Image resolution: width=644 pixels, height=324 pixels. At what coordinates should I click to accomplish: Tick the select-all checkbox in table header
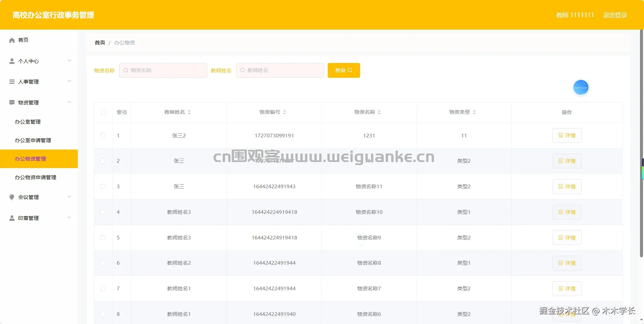tap(103, 112)
